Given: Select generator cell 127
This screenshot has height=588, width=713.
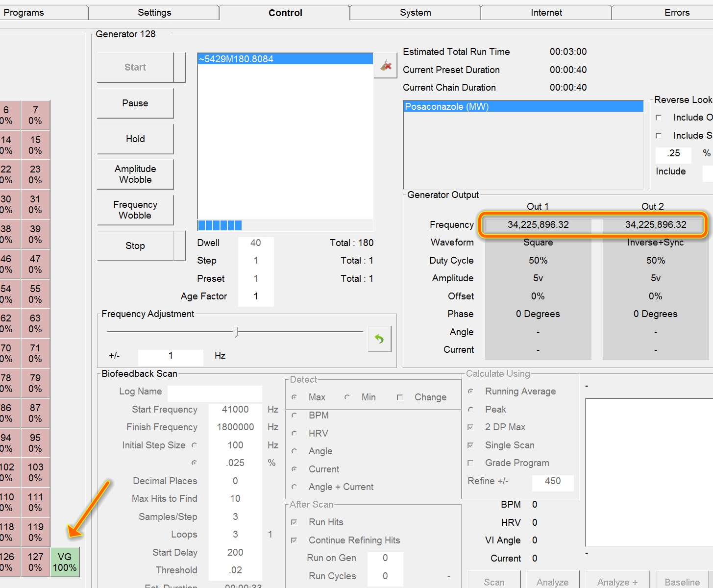Looking at the screenshot, I should click(x=35, y=562).
